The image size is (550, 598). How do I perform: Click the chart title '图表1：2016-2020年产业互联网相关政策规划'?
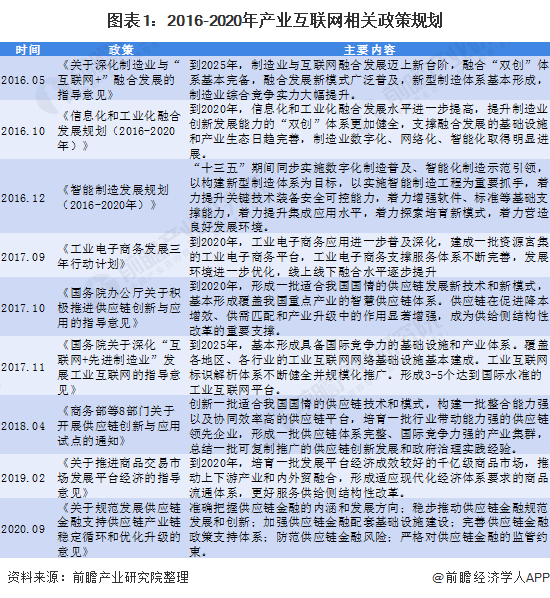[275, 21]
